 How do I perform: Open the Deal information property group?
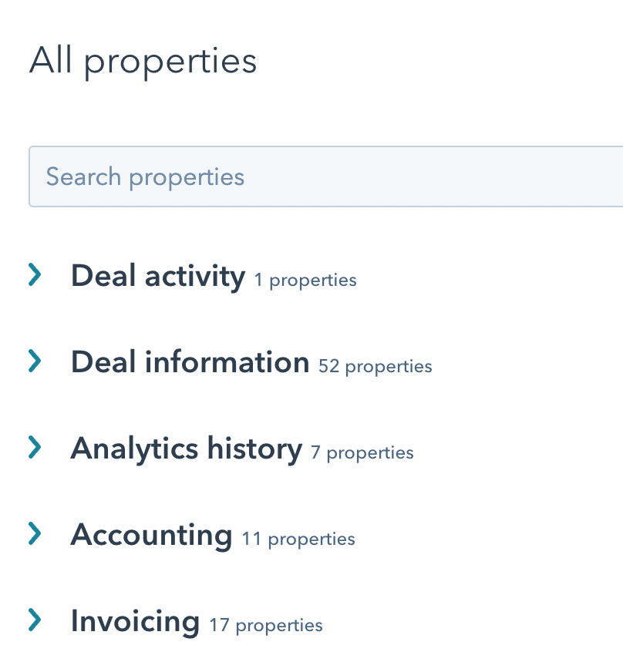click(x=190, y=361)
